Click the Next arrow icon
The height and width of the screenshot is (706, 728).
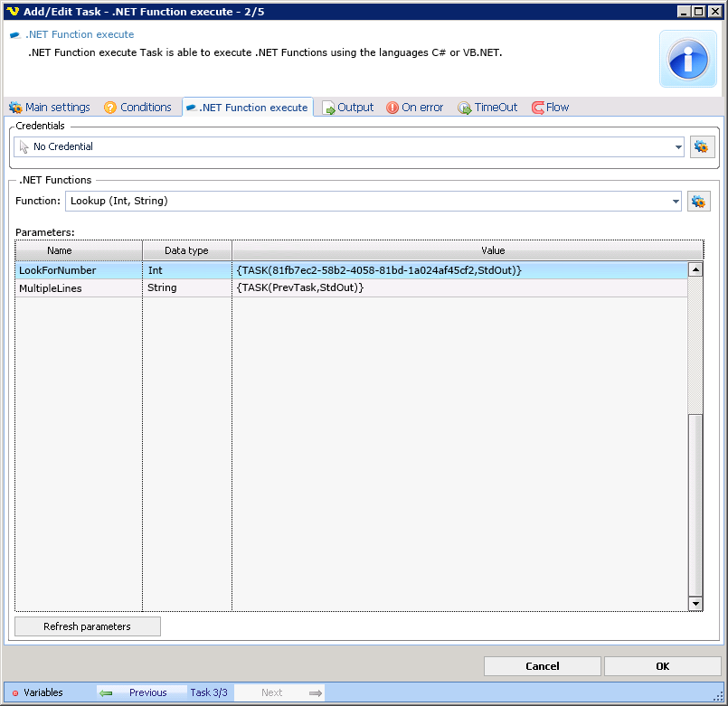pos(315,692)
